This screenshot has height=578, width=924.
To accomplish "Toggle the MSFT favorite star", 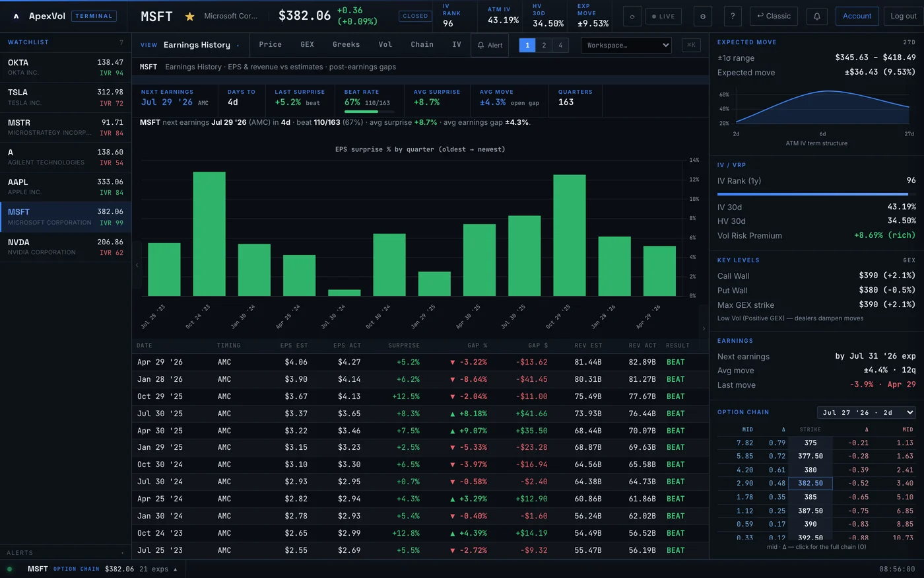I will point(189,17).
